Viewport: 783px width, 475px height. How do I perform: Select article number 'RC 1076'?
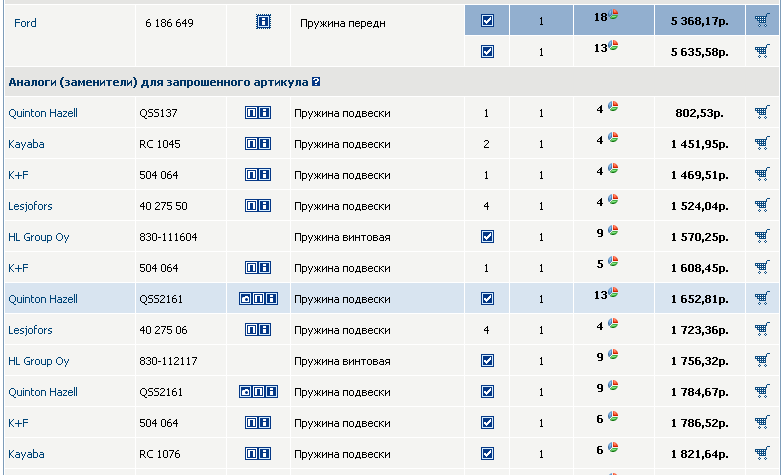pos(160,454)
